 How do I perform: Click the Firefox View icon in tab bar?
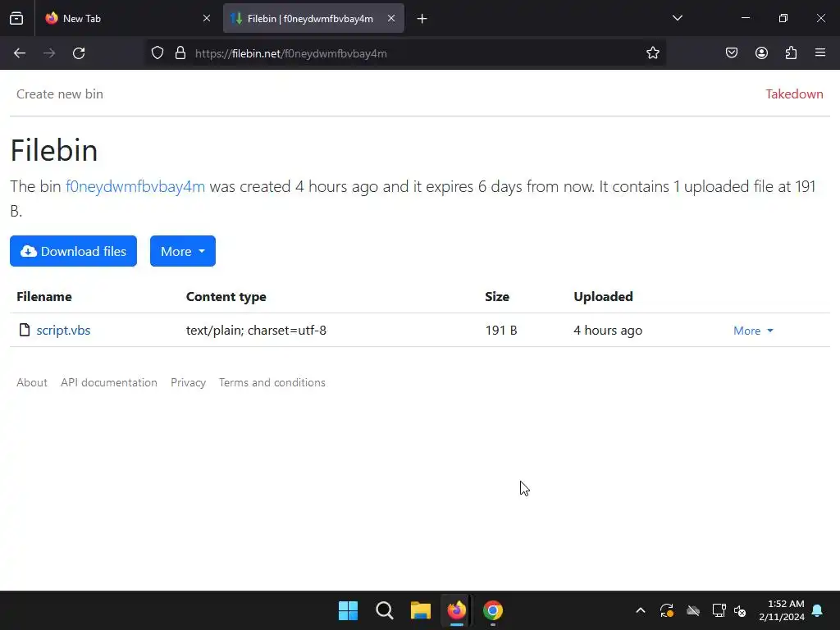click(16, 18)
